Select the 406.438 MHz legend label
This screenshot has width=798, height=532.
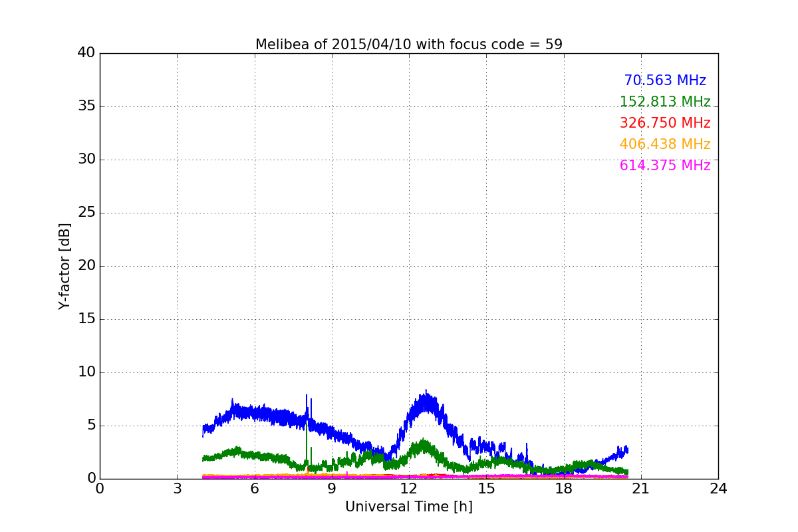point(665,144)
